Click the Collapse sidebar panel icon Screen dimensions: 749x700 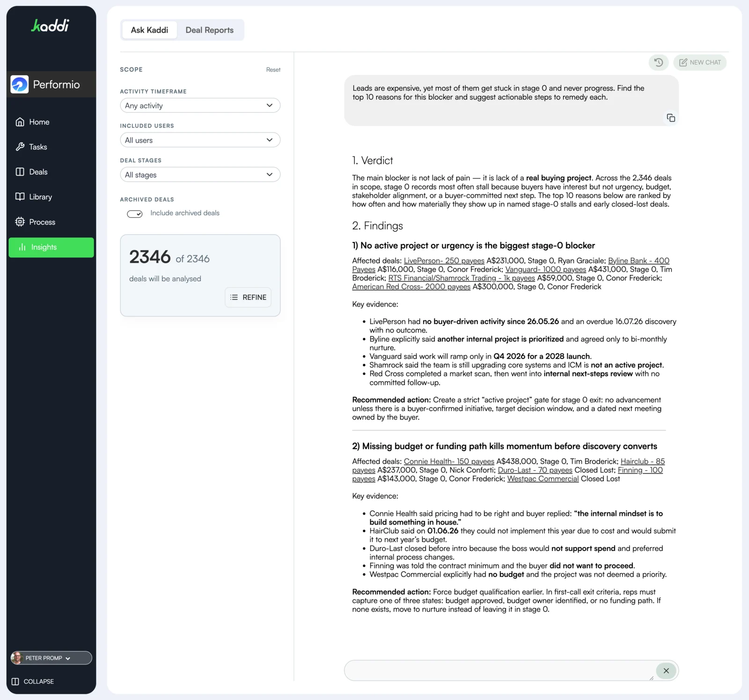pyautogui.click(x=15, y=681)
